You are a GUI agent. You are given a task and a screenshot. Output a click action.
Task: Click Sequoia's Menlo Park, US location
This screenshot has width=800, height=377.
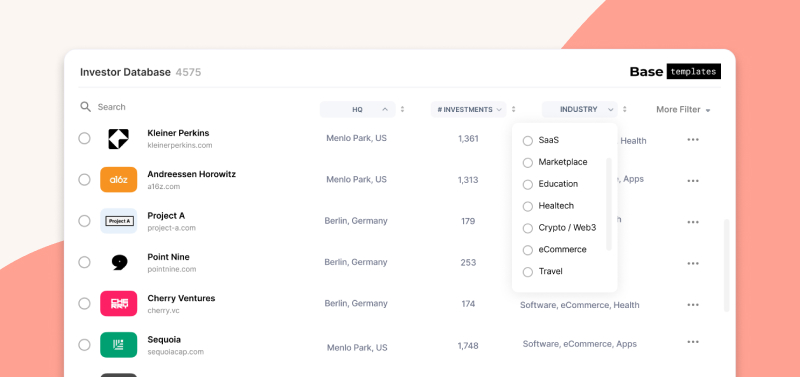357,348
